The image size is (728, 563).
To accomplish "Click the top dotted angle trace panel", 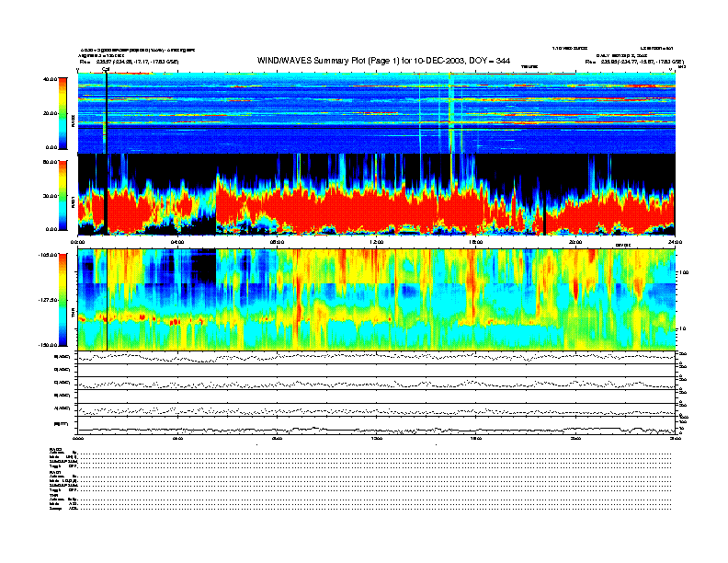I will [377, 358].
